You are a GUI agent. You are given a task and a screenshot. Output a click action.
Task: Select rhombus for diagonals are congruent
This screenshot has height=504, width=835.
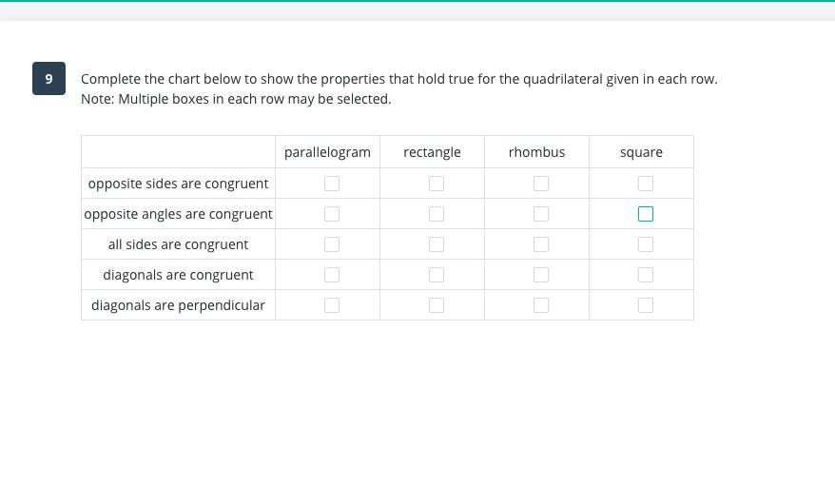pos(541,275)
